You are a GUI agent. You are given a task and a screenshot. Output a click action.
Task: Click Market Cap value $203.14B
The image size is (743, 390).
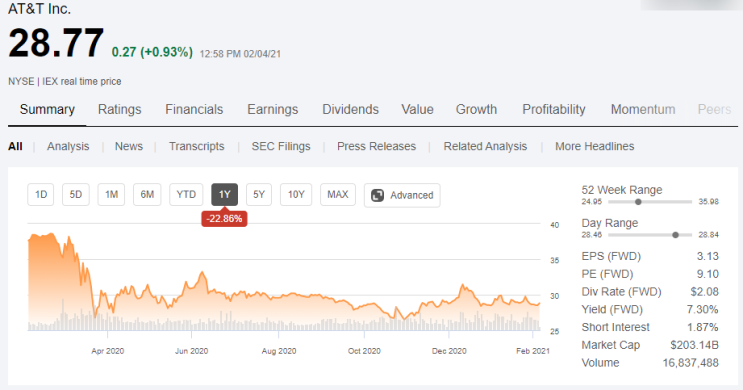point(694,345)
